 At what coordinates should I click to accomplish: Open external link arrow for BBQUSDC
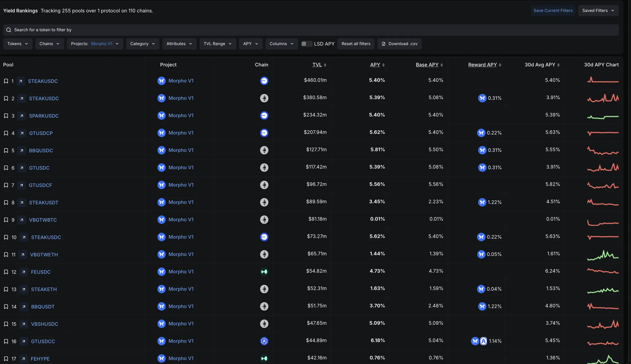[x=22, y=150]
